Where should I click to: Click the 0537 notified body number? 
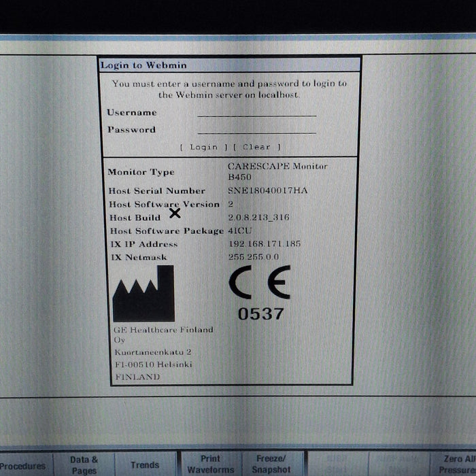(260, 314)
